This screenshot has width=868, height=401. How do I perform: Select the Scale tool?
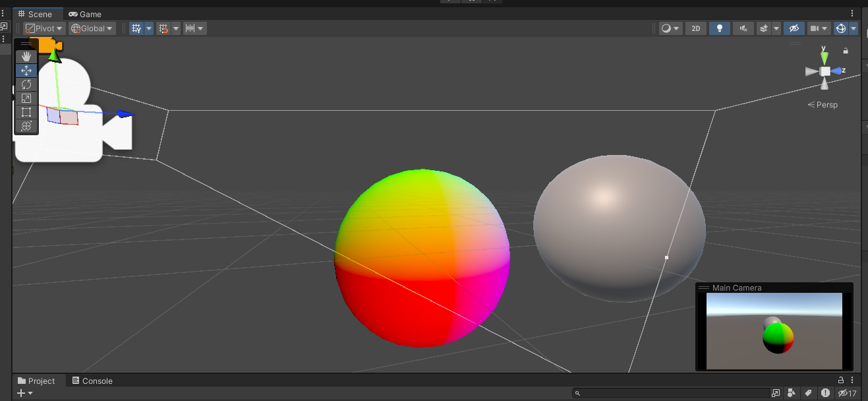(26, 98)
